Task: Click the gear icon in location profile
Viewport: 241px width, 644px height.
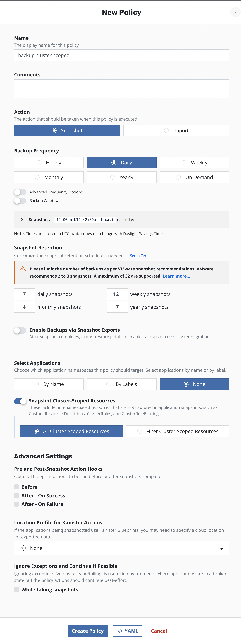Action: (23, 548)
